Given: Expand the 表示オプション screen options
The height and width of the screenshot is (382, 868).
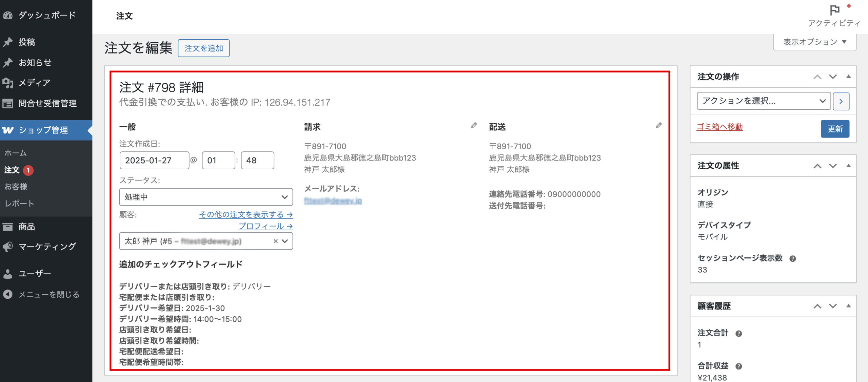Looking at the screenshot, I should point(814,42).
